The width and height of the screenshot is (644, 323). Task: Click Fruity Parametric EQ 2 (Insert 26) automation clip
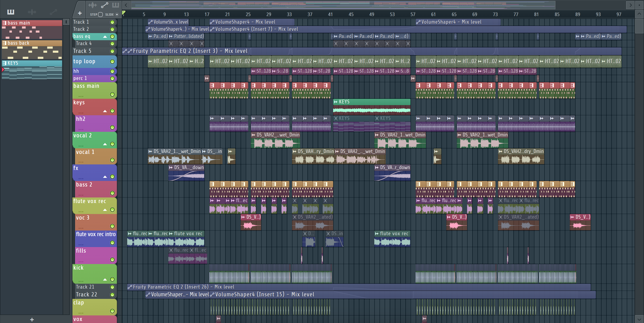(359, 287)
